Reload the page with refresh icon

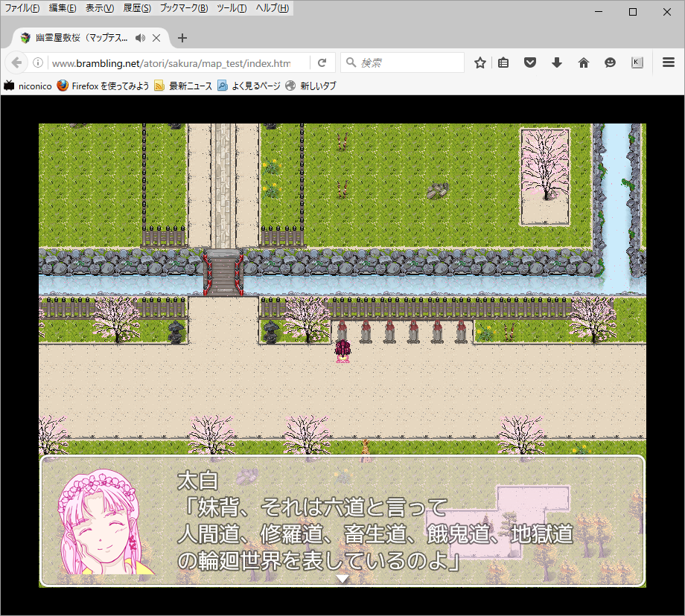[322, 63]
